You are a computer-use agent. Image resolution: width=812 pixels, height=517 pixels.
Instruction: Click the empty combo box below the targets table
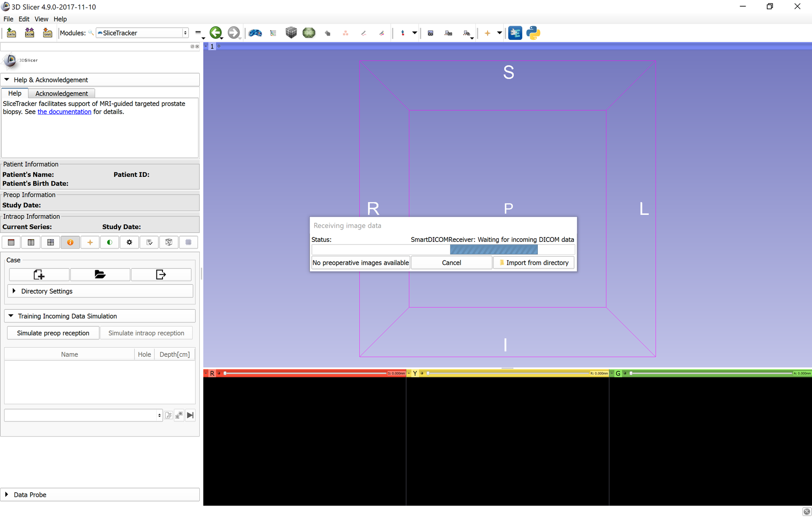point(83,415)
